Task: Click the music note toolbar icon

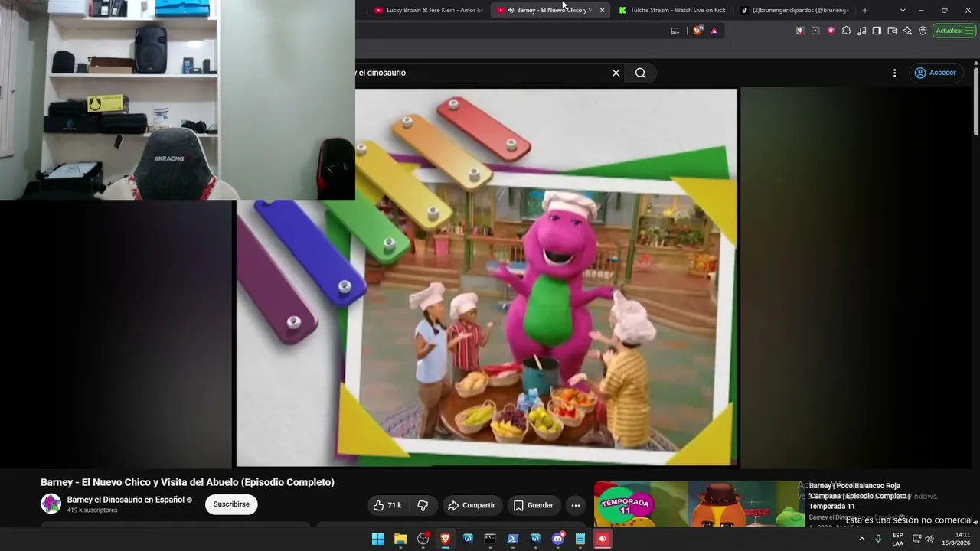Action: [862, 31]
